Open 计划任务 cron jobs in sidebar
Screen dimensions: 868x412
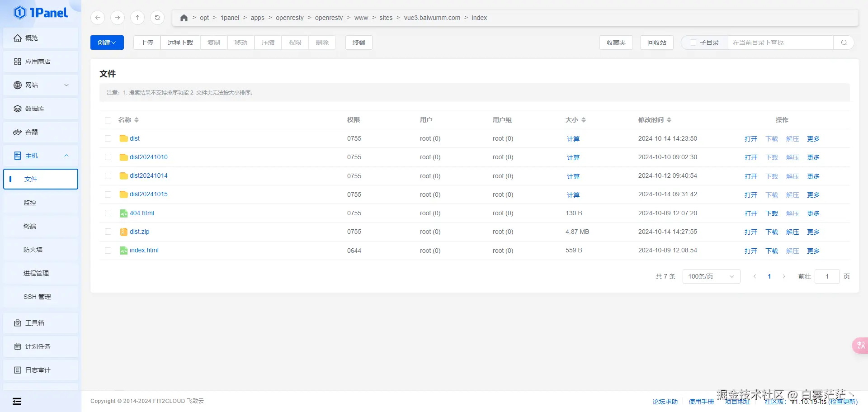(41, 346)
